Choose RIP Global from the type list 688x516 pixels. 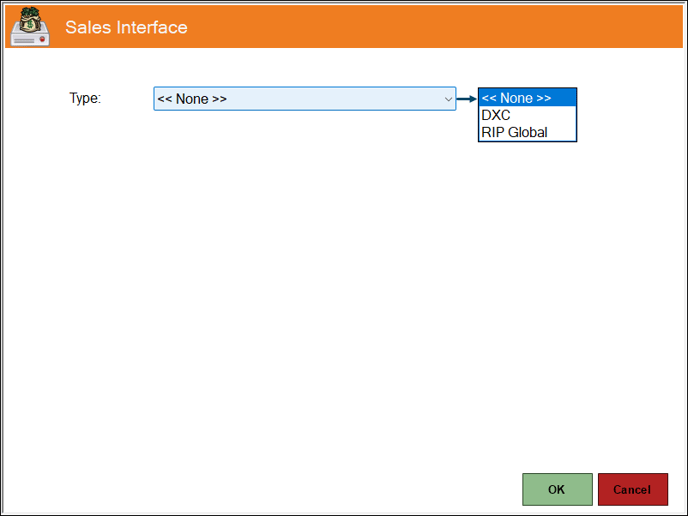(x=527, y=132)
